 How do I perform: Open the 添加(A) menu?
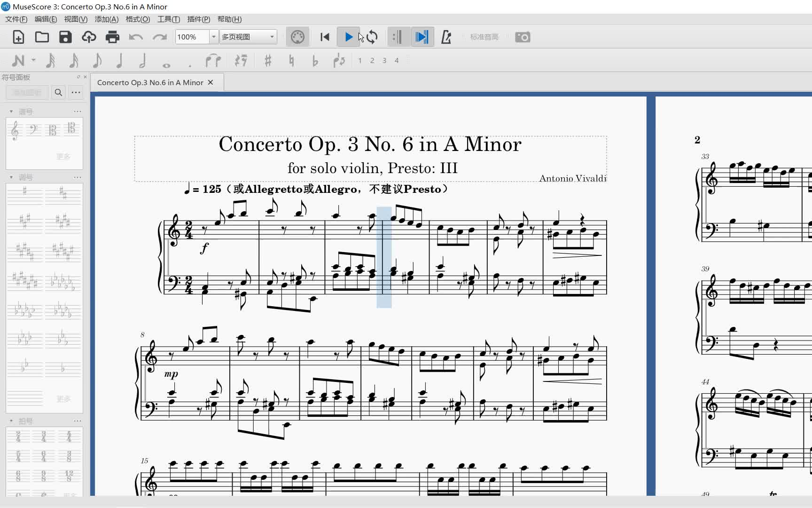pyautogui.click(x=107, y=19)
